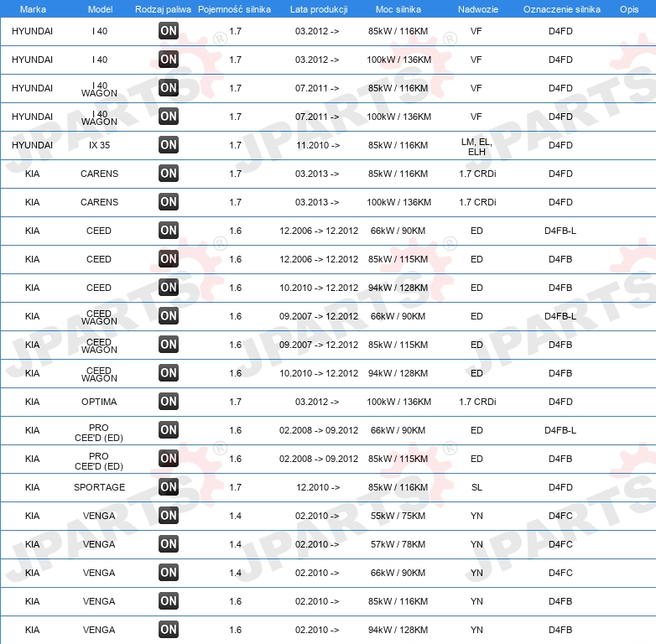Screen dimensions: 656x644
Task: Click the KIA brand cell in the OPTIMA row
Action: tap(32, 402)
